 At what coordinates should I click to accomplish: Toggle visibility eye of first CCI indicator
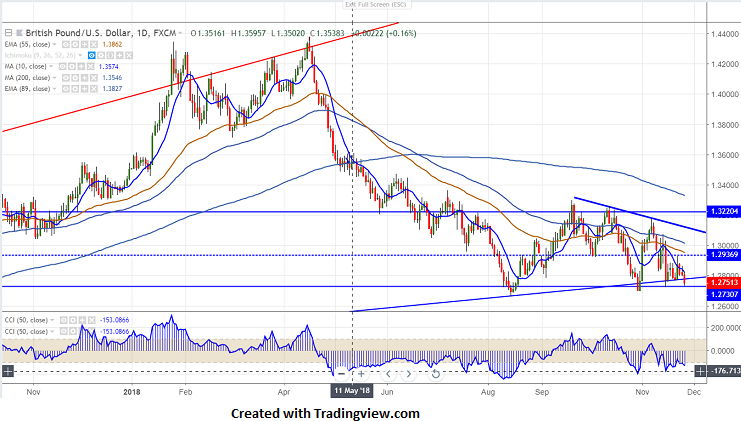click(x=64, y=320)
